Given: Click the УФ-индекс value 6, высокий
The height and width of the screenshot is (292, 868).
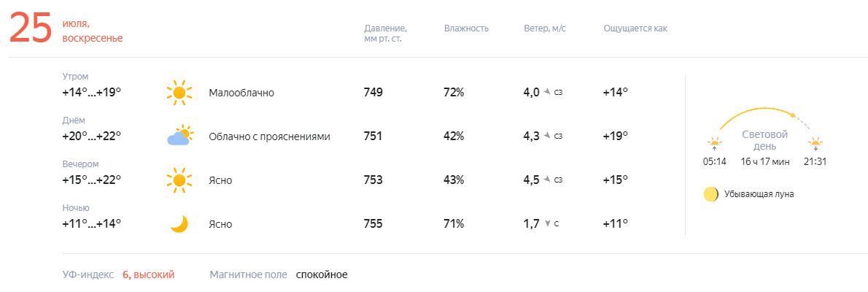Looking at the screenshot, I should (x=148, y=274).
